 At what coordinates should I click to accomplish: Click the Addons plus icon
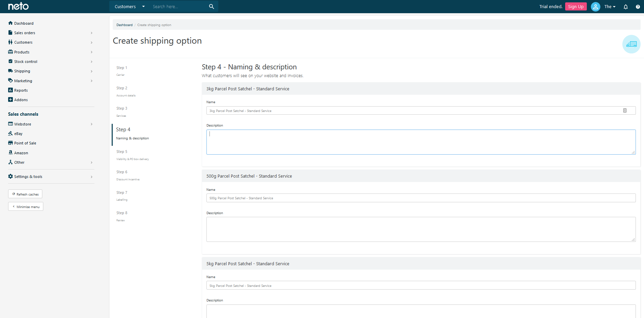coord(10,99)
